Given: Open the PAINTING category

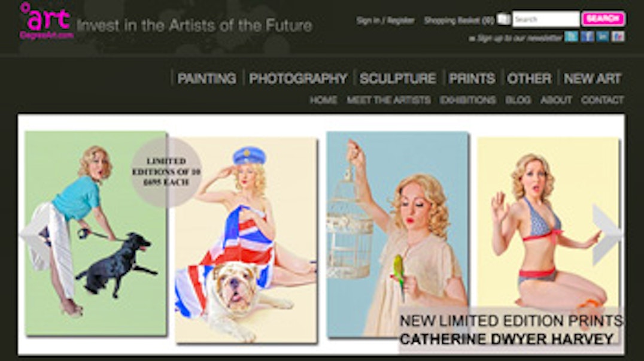Looking at the screenshot, I should pos(206,78).
